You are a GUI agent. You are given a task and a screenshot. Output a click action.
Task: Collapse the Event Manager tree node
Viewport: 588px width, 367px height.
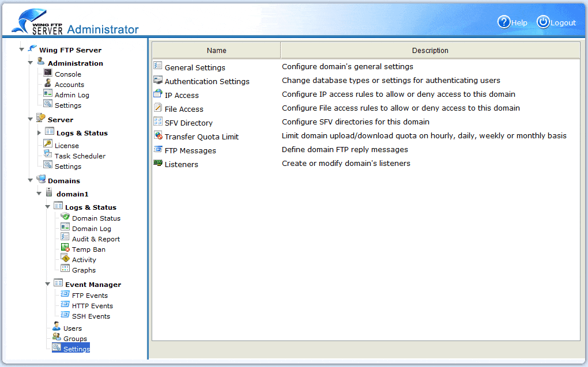point(48,284)
